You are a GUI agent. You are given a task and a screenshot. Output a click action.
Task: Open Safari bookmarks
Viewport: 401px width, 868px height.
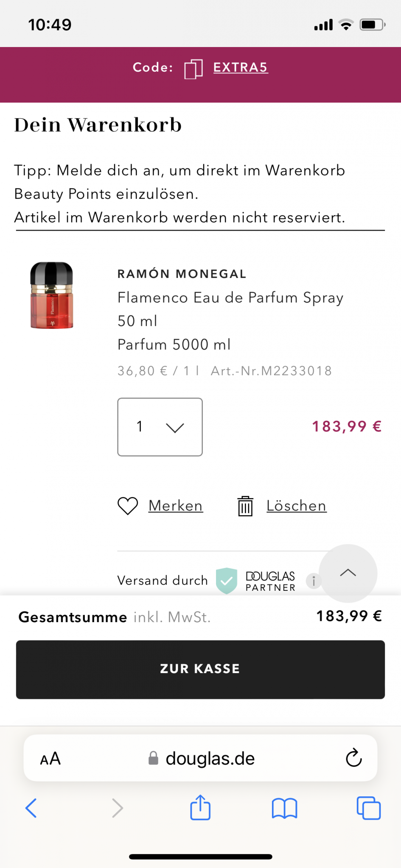(284, 808)
